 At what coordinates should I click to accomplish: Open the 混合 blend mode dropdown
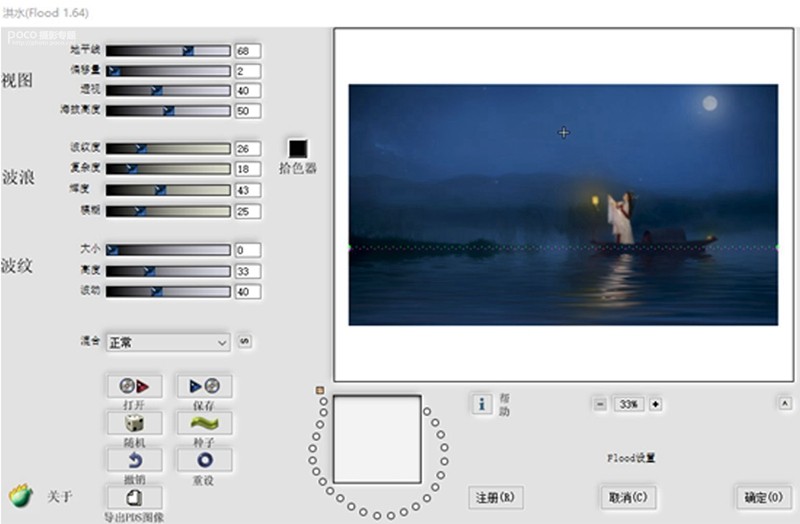click(168, 342)
